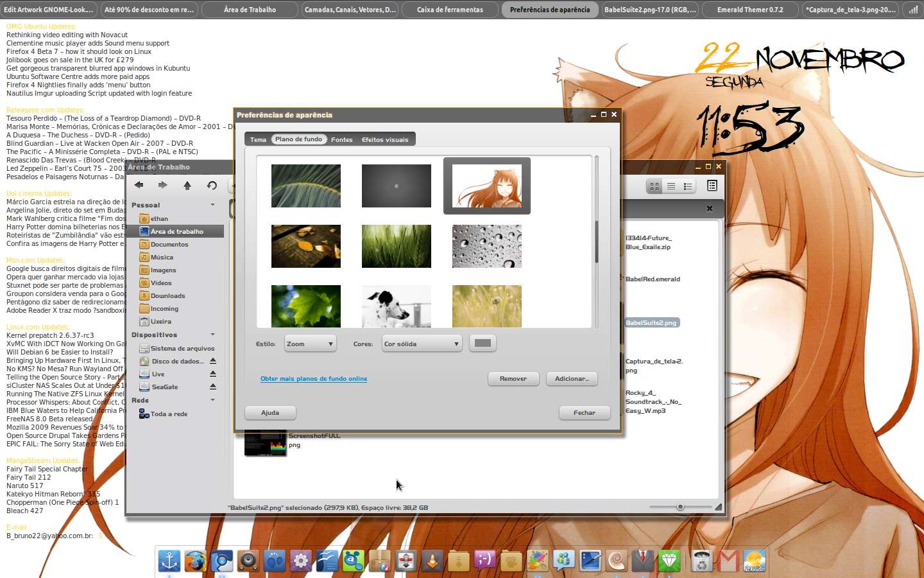Switch file manager to icon view
Screen dimensions: 924x578
[654, 186]
